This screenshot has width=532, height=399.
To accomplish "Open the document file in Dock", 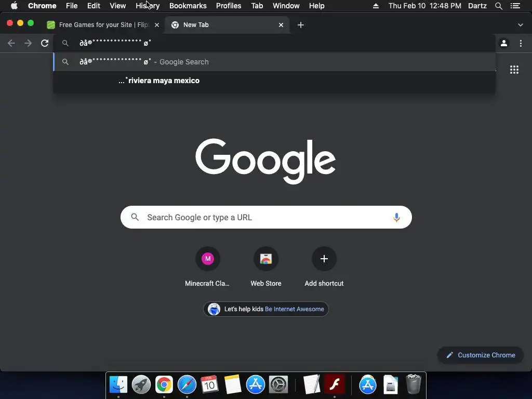I will pyautogui.click(x=391, y=384).
